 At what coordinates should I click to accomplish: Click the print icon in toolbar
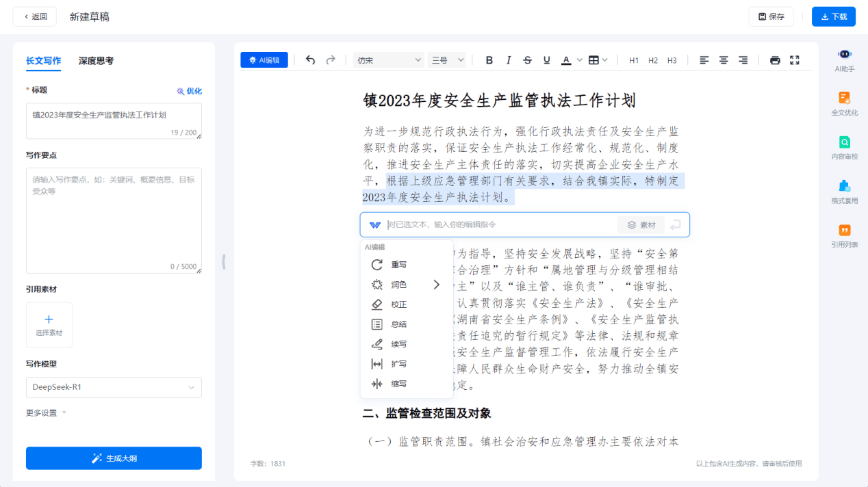point(775,60)
